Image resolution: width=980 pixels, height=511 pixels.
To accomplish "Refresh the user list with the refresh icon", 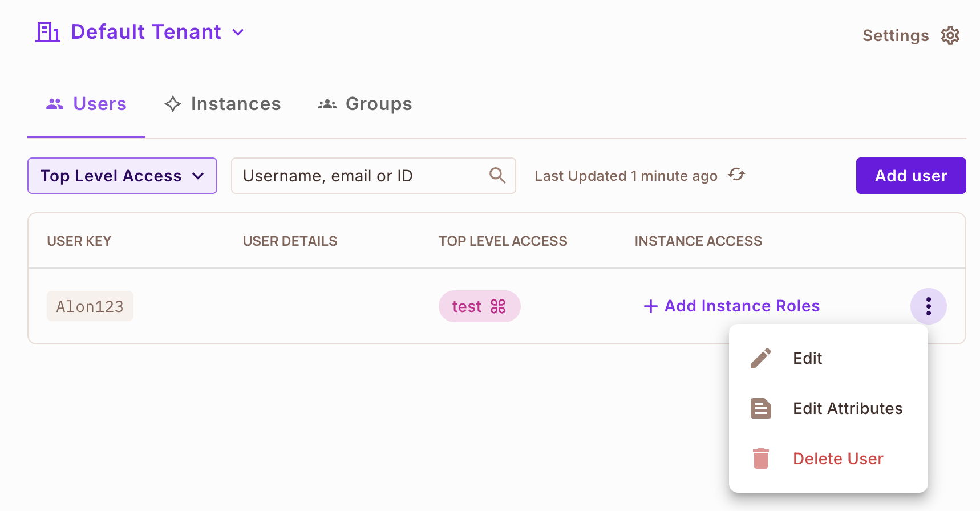I will click(736, 175).
